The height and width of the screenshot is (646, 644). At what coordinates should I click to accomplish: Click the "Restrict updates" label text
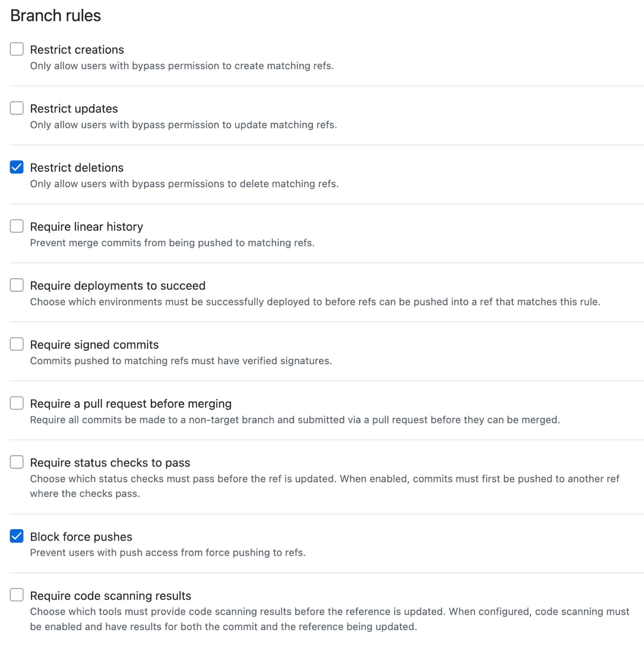click(74, 109)
